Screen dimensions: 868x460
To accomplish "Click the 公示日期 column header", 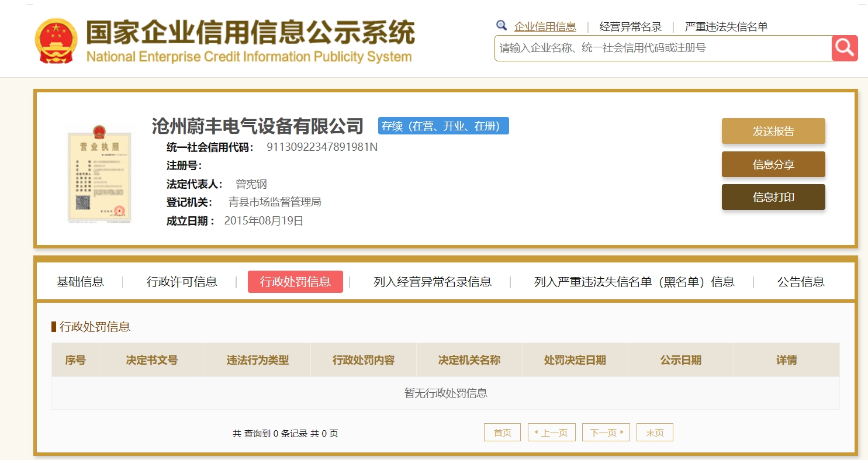I will click(x=681, y=360).
